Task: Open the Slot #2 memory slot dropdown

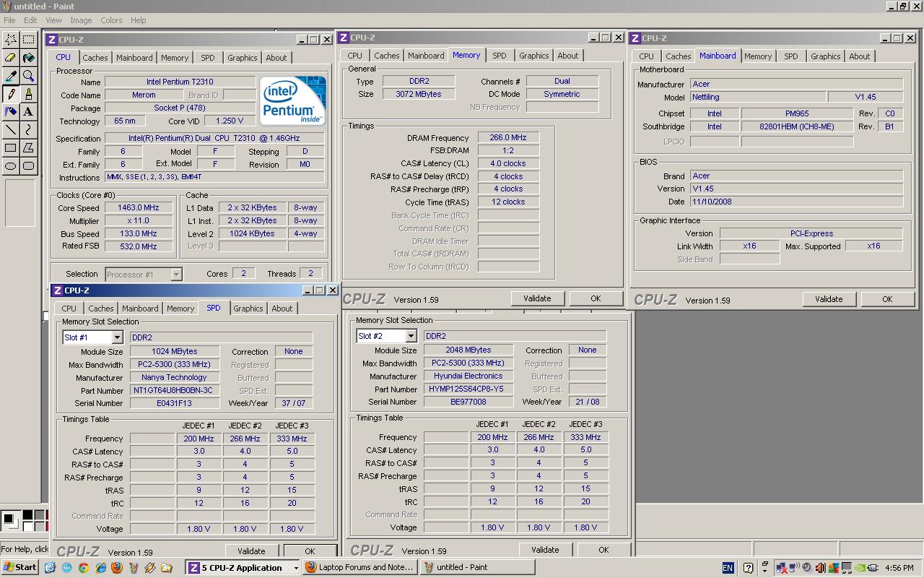Action: pos(411,336)
